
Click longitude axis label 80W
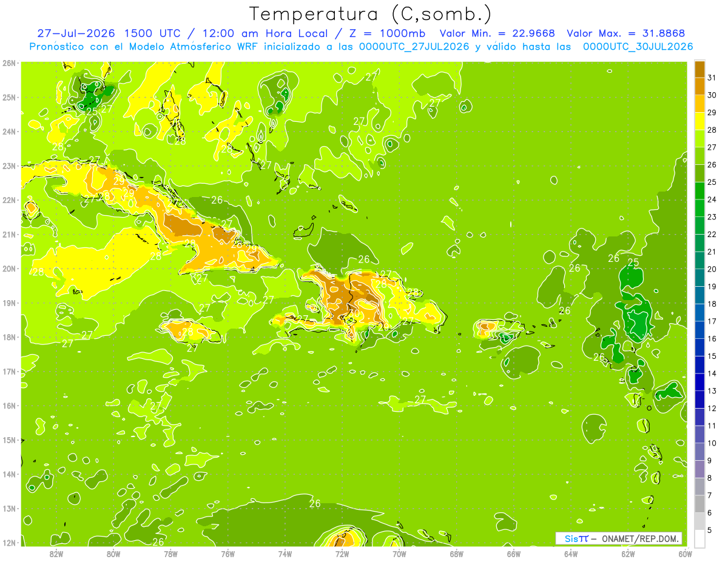tap(113, 554)
